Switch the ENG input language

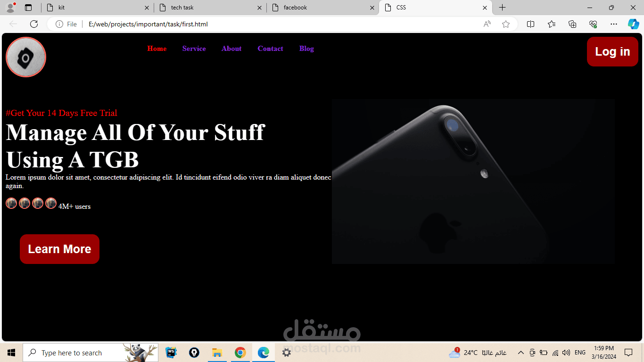click(x=580, y=353)
